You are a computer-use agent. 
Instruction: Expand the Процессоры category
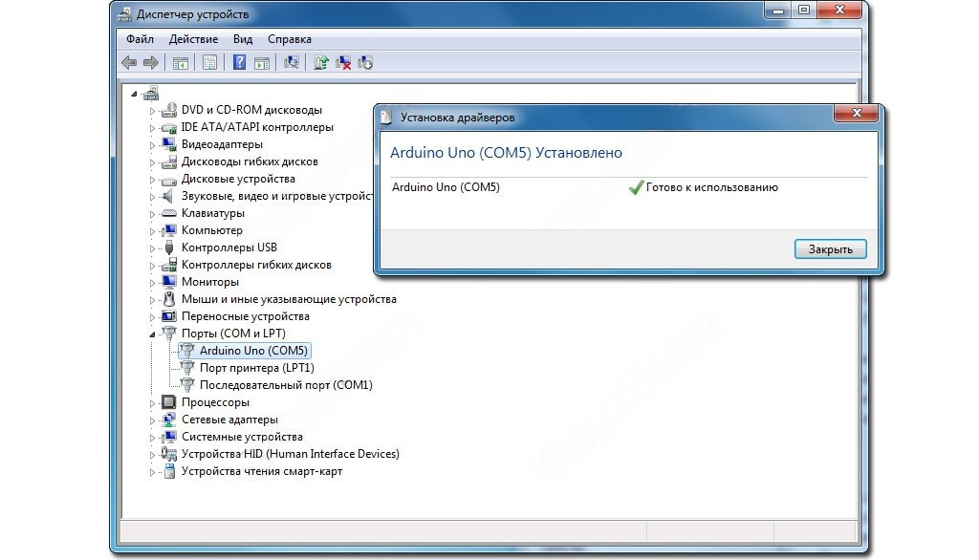(151, 402)
